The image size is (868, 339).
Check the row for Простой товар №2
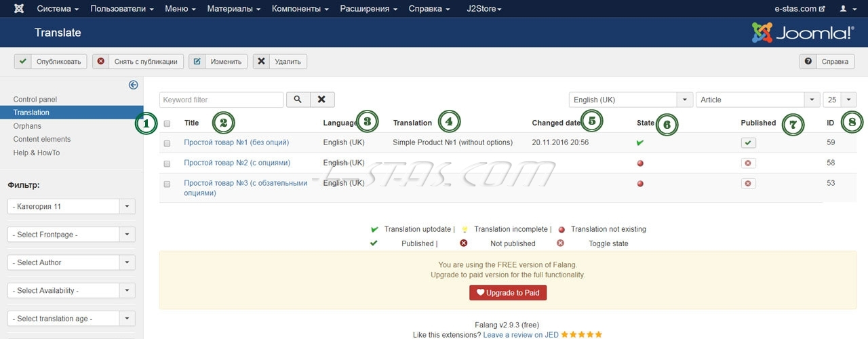[167, 164]
